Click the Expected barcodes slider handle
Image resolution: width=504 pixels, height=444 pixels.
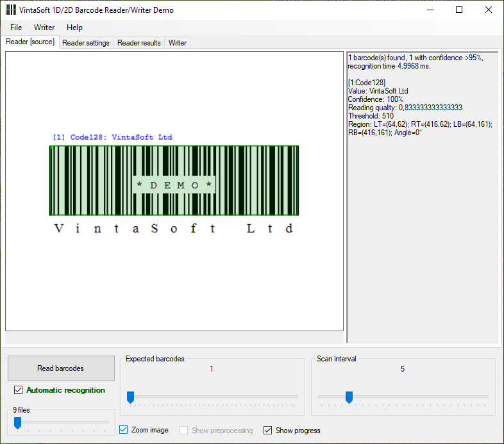pos(130,397)
